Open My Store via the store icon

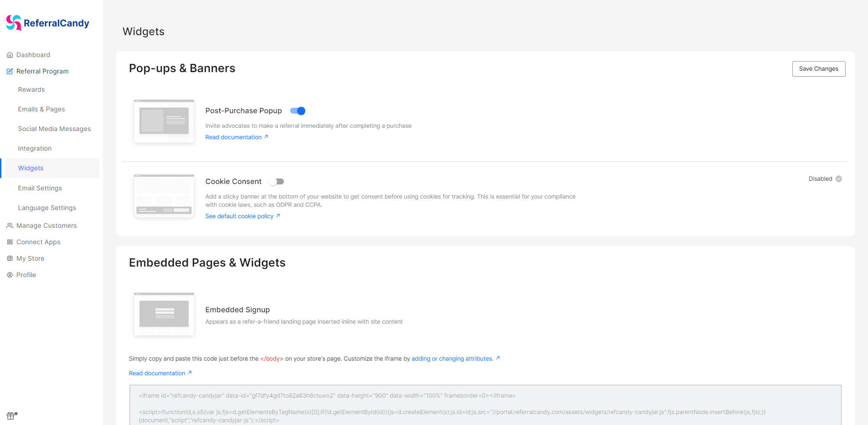10,258
